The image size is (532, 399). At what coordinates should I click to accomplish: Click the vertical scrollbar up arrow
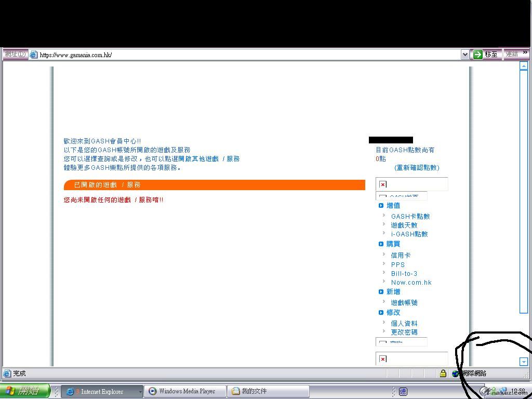[524, 65]
